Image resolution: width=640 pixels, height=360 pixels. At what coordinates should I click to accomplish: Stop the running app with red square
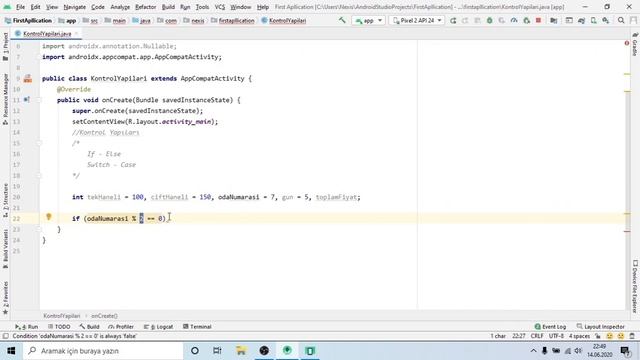point(538,20)
